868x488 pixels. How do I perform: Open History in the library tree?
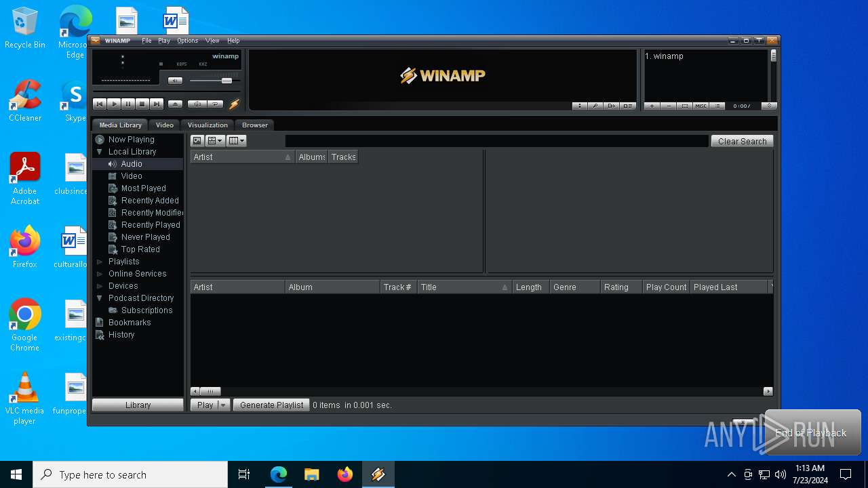click(121, 335)
